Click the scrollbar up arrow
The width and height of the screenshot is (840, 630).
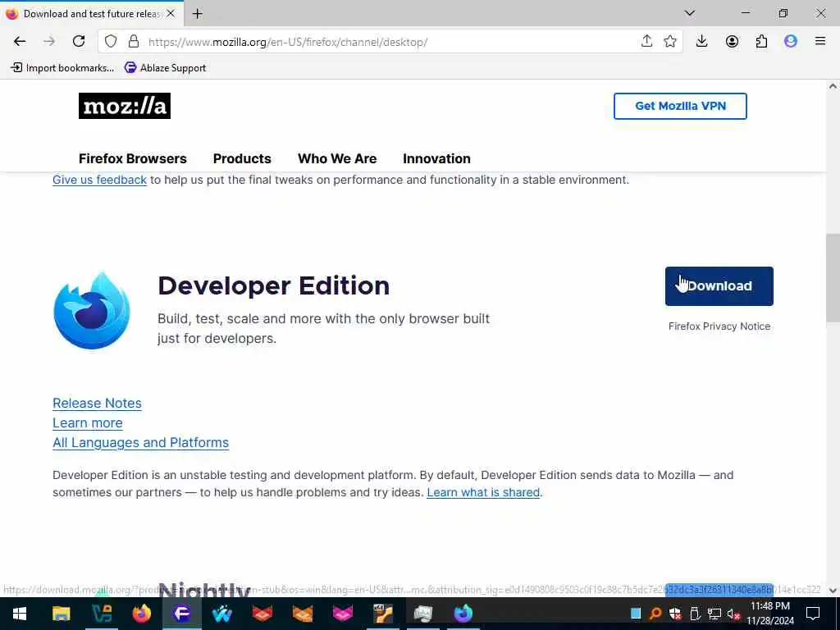click(833, 85)
